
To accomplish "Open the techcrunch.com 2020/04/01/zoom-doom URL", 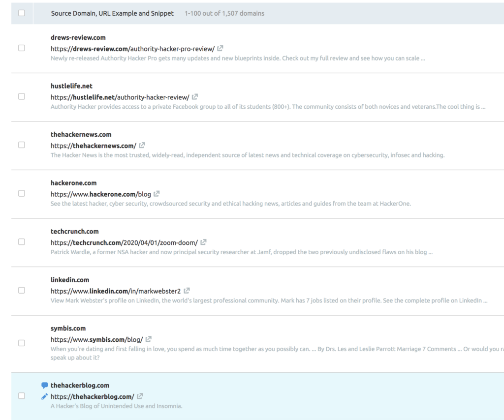I will [x=124, y=243].
